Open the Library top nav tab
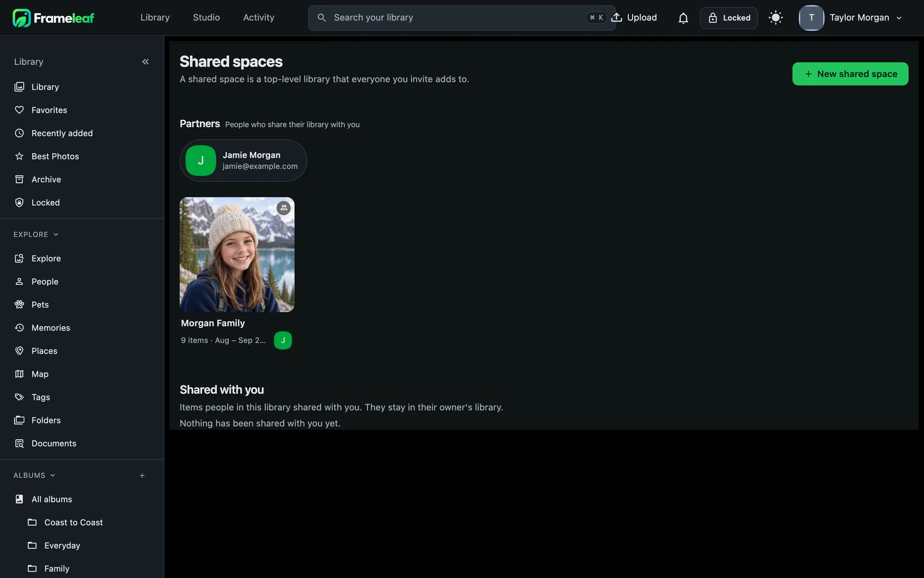The height and width of the screenshot is (578, 924). click(155, 18)
